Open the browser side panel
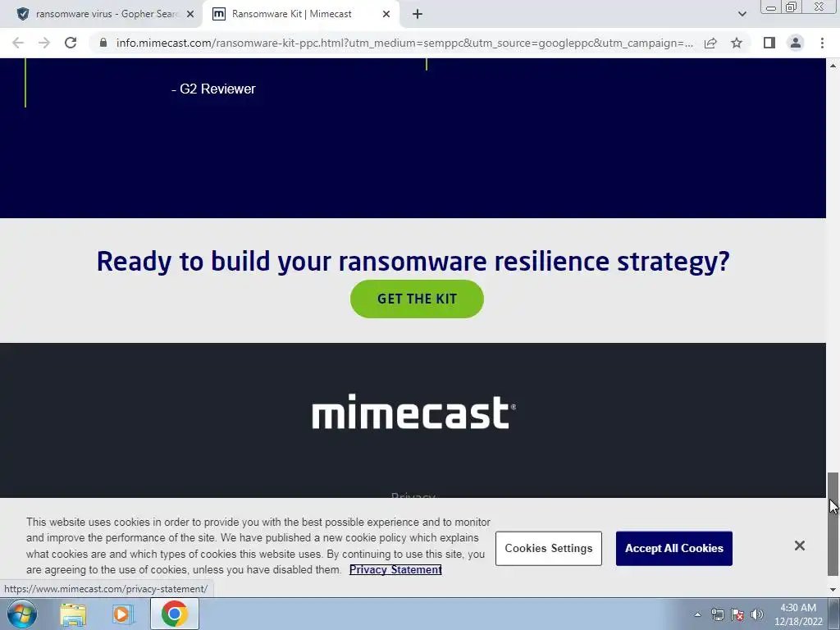Screen dimensions: 840x630 pyautogui.click(x=769, y=43)
